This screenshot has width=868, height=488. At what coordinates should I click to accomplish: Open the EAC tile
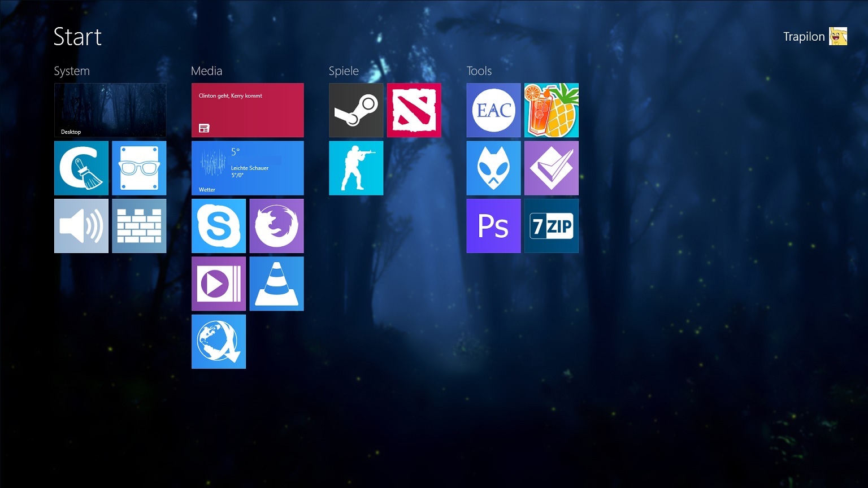(493, 110)
